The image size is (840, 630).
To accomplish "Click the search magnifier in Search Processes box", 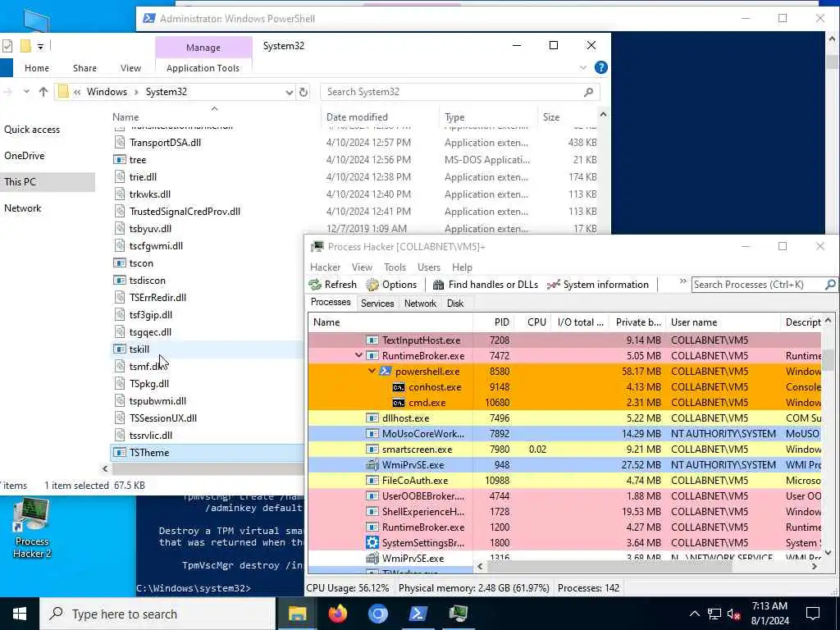I will pos(830,285).
